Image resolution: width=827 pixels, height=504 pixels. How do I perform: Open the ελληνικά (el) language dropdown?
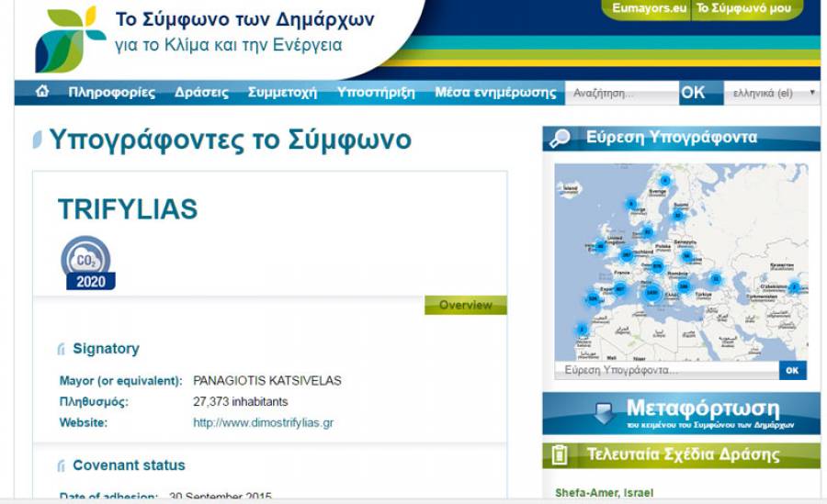774,93
